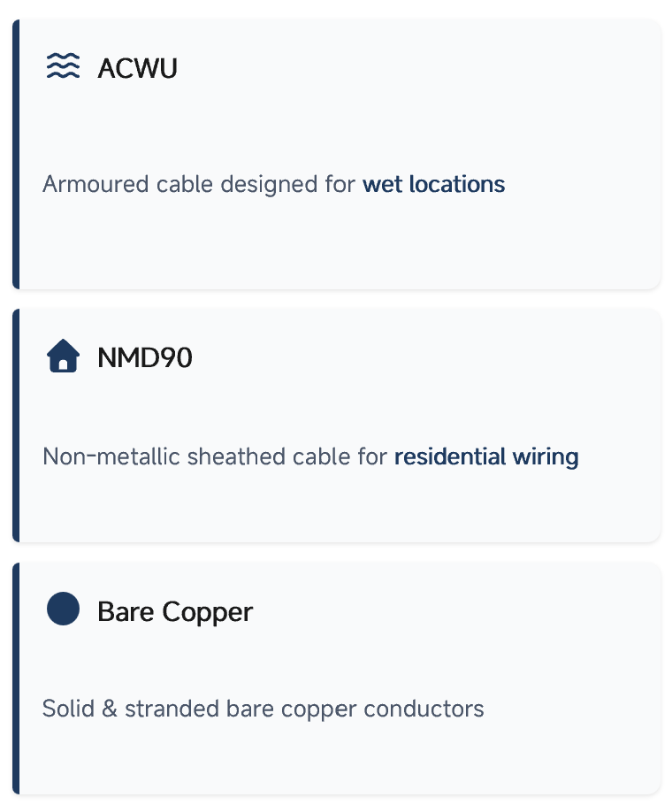Click the 'Non-metallic sheathed cable for' description
This screenshot has height=805, width=672.
coord(215,457)
